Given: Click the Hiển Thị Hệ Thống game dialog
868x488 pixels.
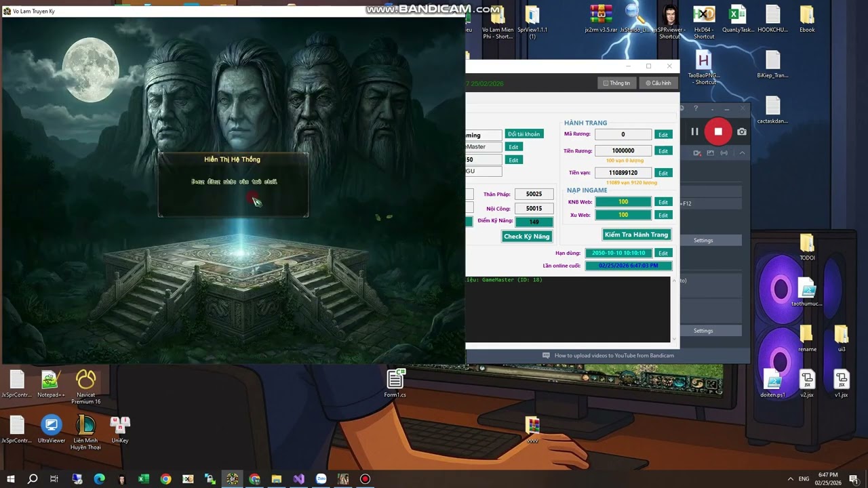Looking at the screenshot, I should [233, 184].
